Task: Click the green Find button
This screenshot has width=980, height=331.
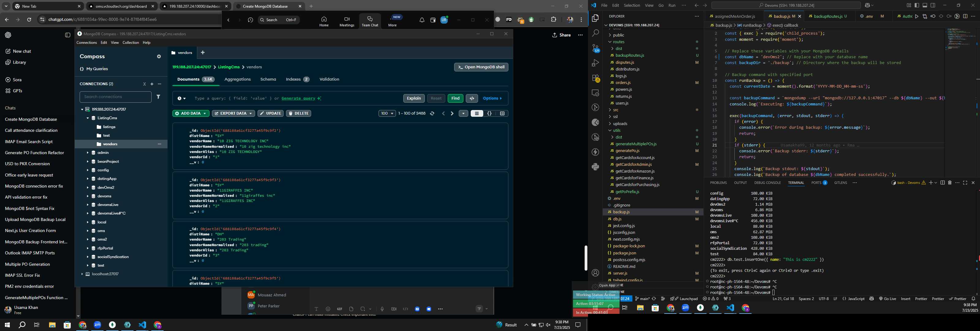Action: click(x=455, y=98)
